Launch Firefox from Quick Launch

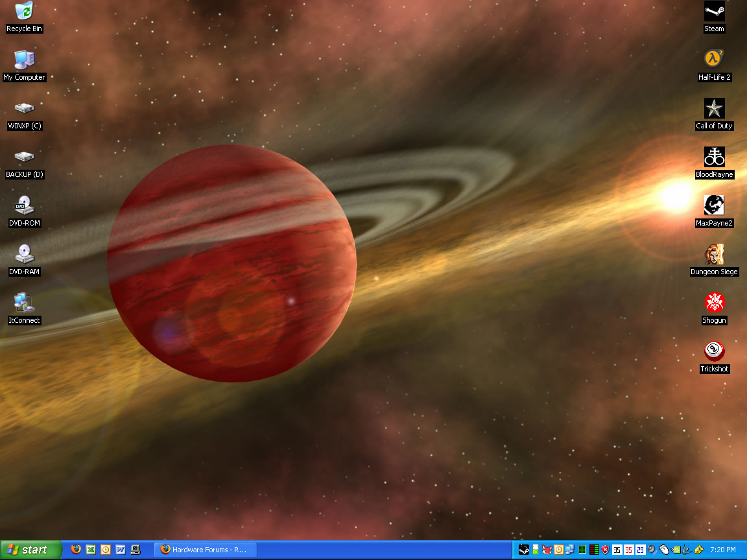click(75, 550)
